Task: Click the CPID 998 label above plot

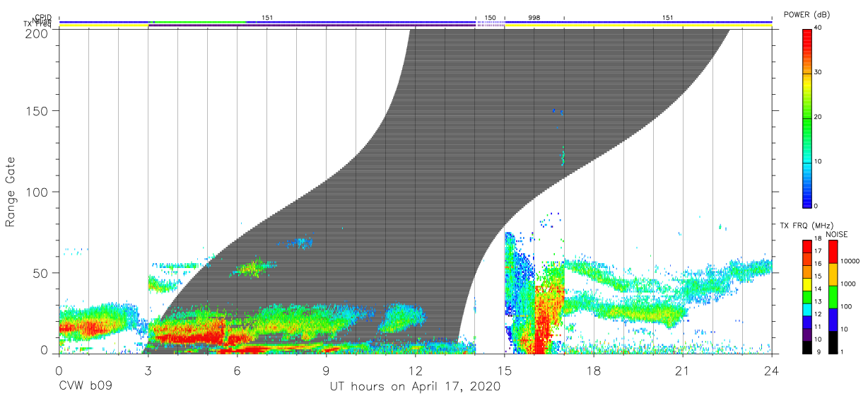Action: tap(534, 17)
